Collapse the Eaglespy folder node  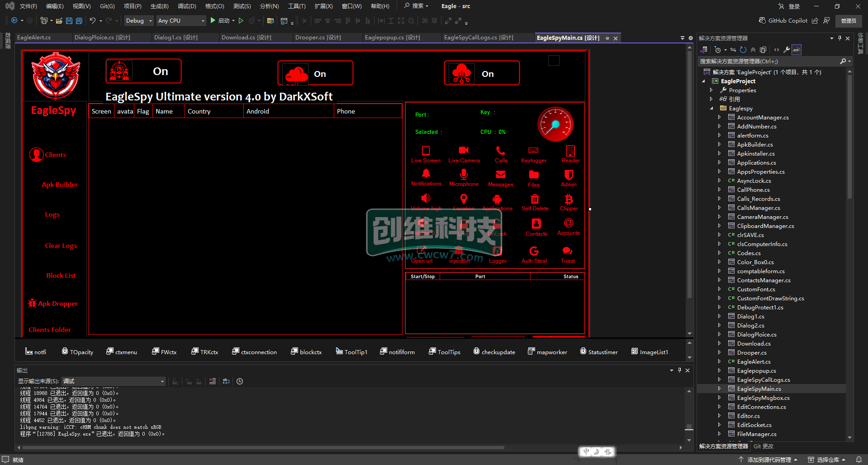click(711, 108)
